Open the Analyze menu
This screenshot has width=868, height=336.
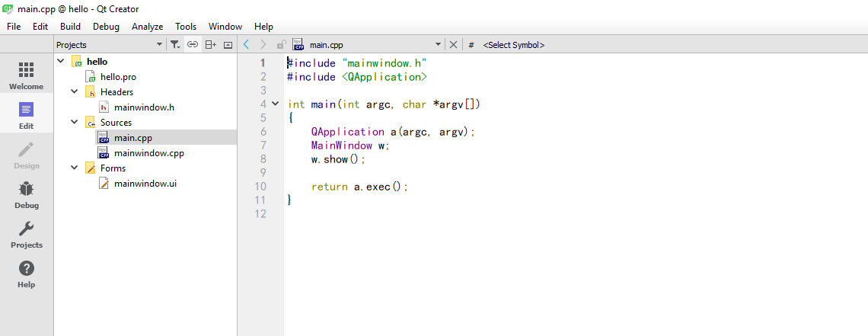(x=147, y=27)
